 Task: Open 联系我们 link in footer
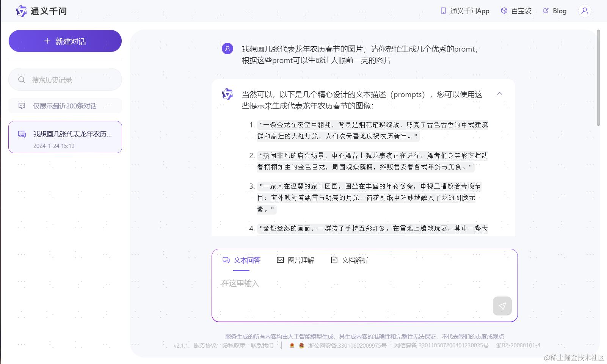262,345
